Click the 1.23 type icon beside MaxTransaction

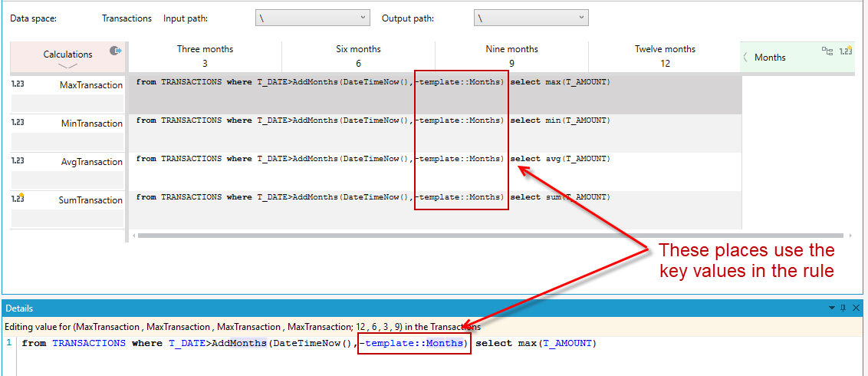click(16, 83)
